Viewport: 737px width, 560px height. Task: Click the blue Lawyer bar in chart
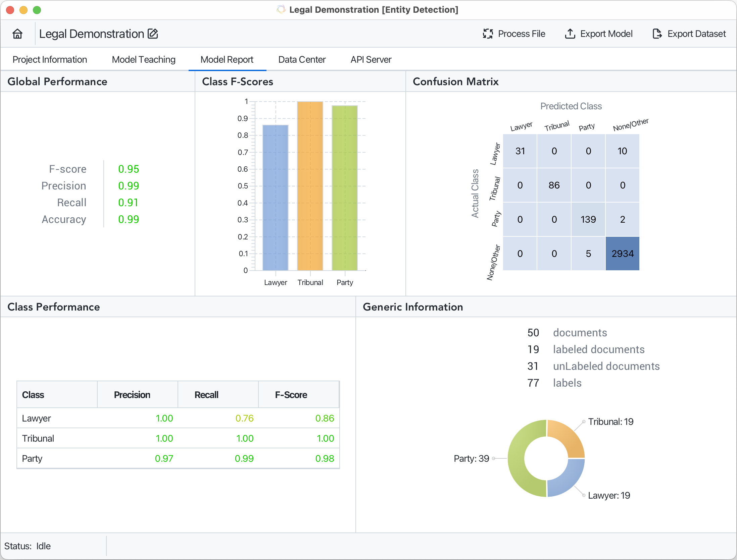[x=276, y=198]
